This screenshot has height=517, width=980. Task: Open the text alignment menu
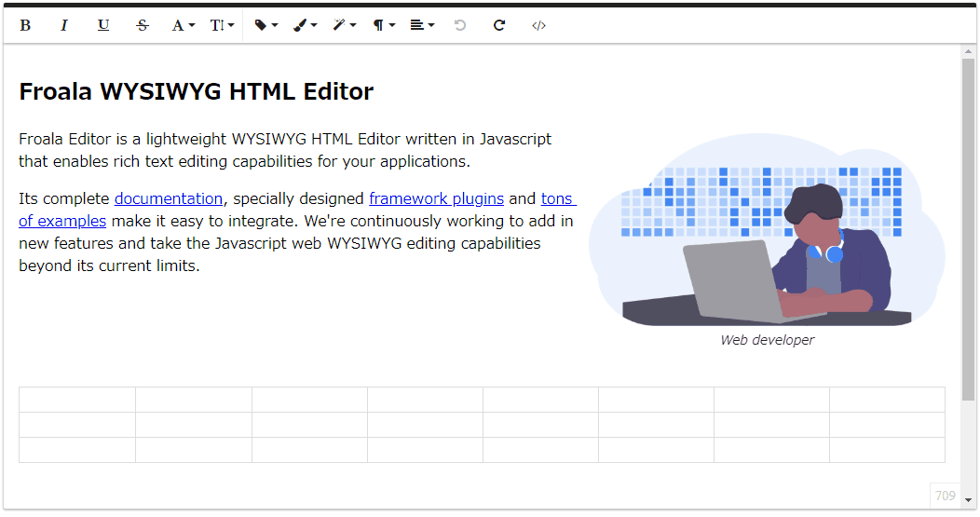pyautogui.click(x=422, y=25)
